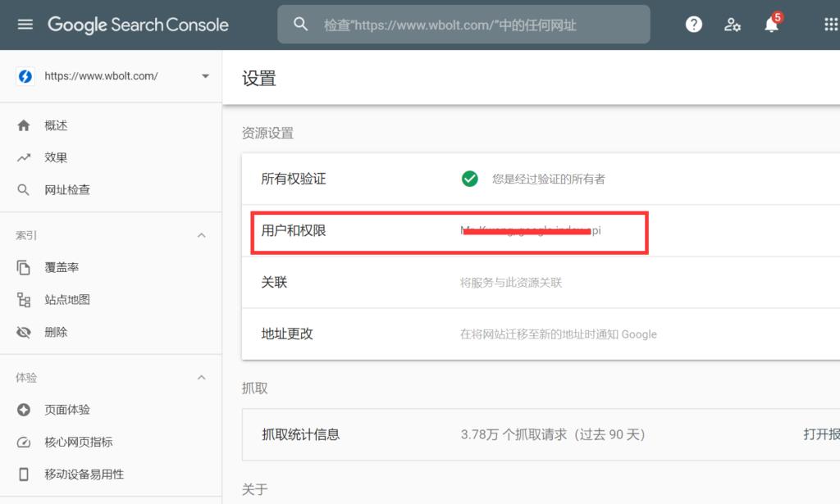Click the 核心网页指标 speedometer icon
Screen dimensions: 840x504
click(24, 442)
